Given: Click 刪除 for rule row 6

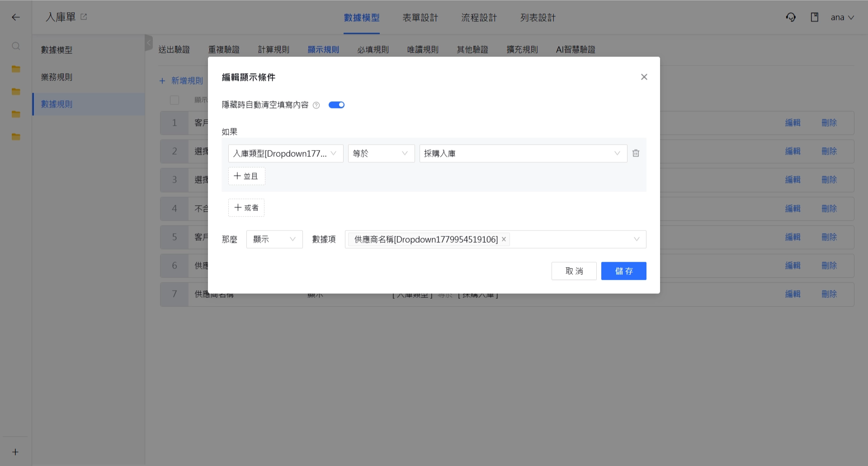Looking at the screenshot, I should (x=829, y=265).
